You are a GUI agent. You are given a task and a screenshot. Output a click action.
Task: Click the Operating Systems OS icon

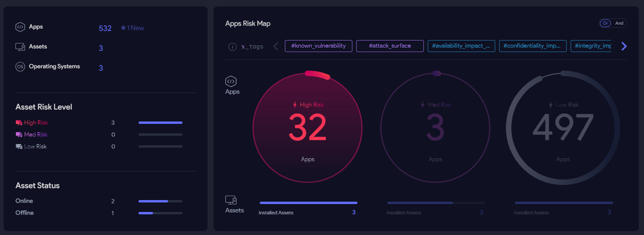(20, 67)
